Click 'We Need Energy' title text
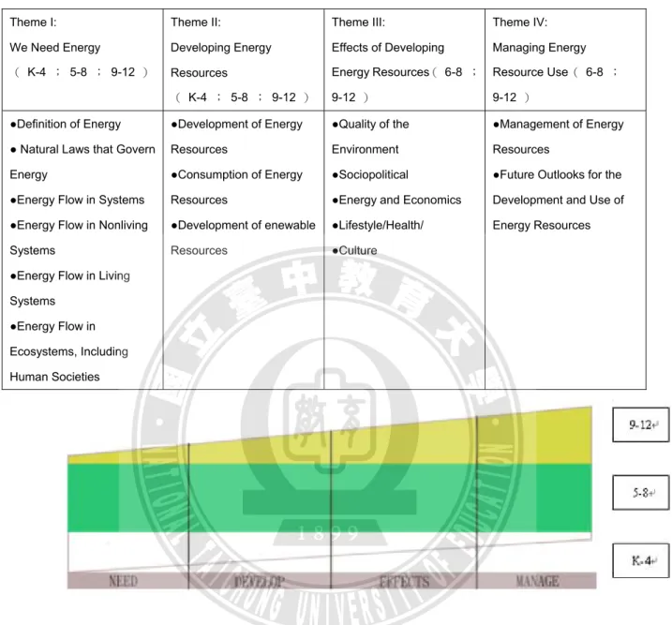672x625 pixels. (55, 47)
